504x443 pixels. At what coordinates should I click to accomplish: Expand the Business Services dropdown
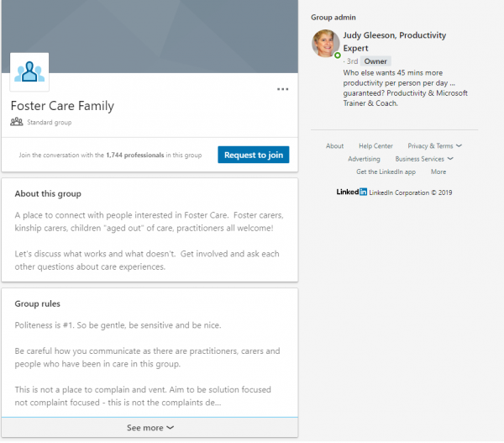[x=424, y=159]
